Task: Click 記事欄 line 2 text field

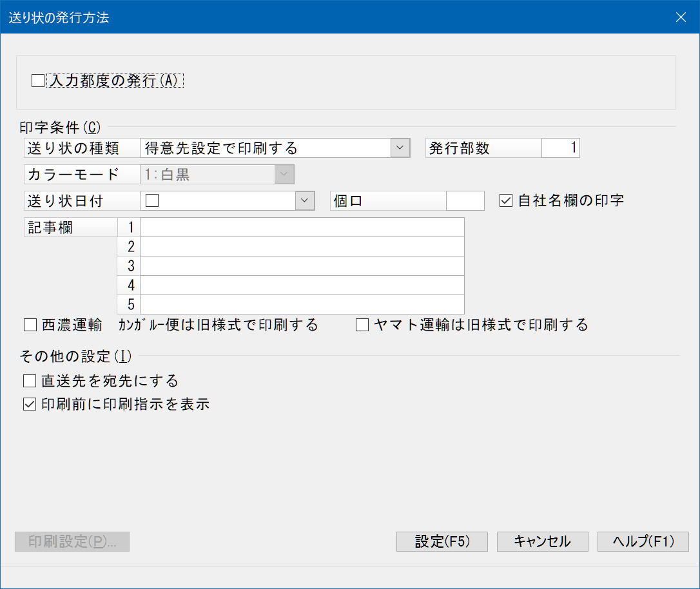Action: click(302, 247)
